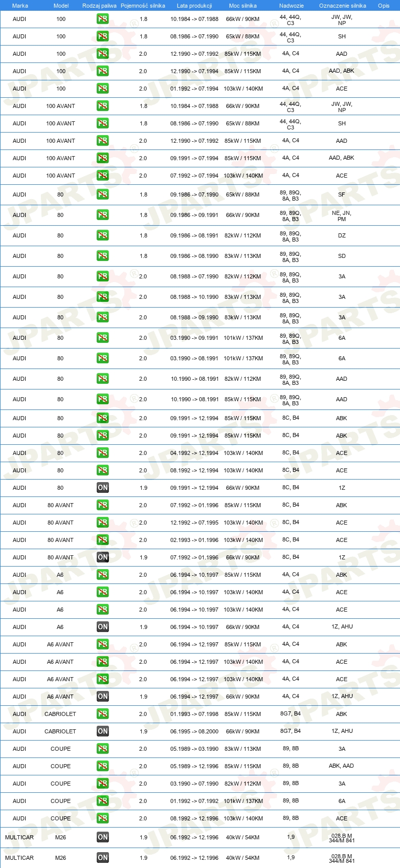Click the petrol icon in the AUDI 100 SH engine row
The image size is (400, 868).
click(103, 36)
